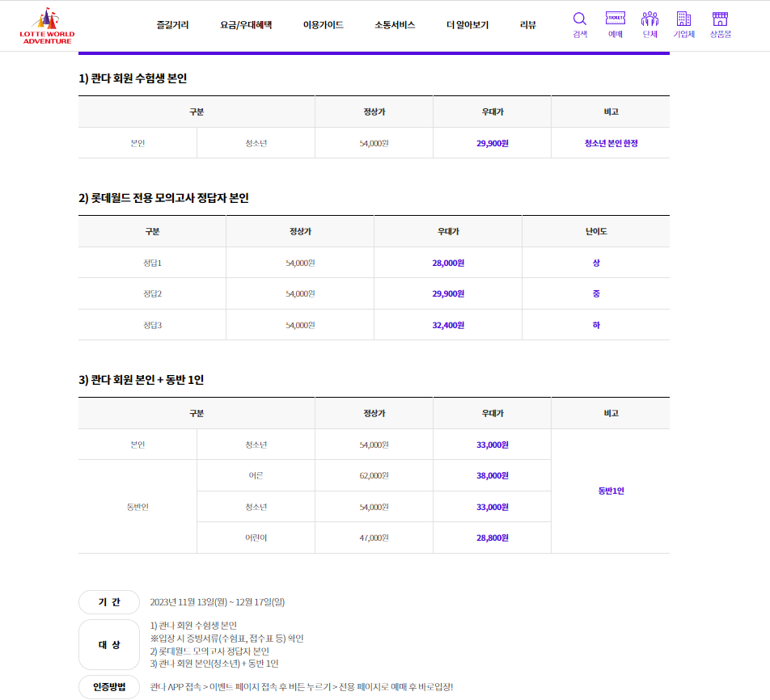Click the period 2023년 11월 13일 text
Screen dimensions: 770x700
[x=217, y=602]
